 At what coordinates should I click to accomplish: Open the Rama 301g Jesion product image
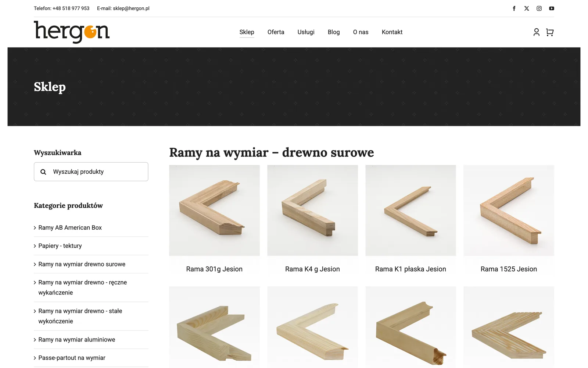tap(215, 210)
